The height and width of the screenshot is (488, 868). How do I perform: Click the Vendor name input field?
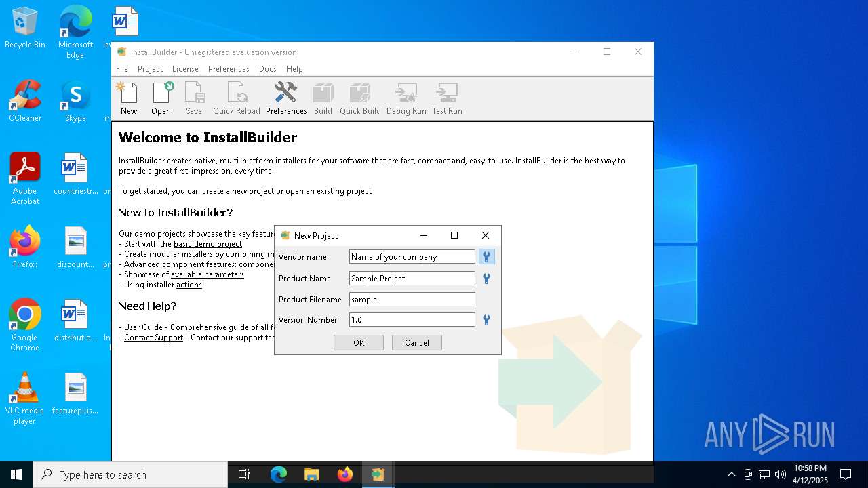(412, 257)
